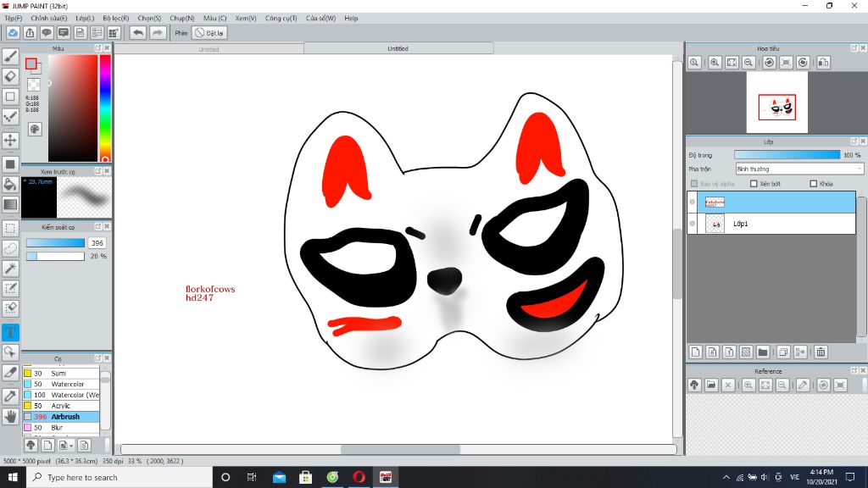
Task: Select the Watercolor brush entry
Action: 61,384
